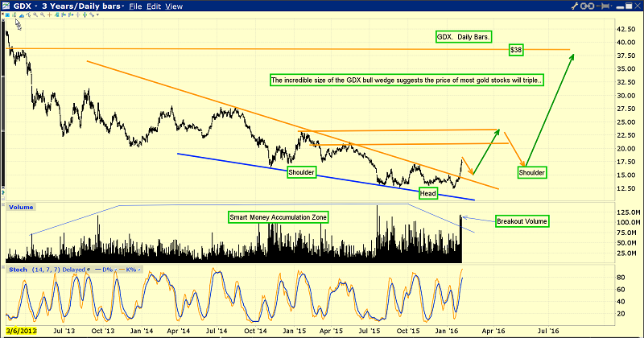Click the 'Smart Money Accumulation Zone' annotation
Screen dimensions: 644x338
pyautogui.click(x=278, y=217)
